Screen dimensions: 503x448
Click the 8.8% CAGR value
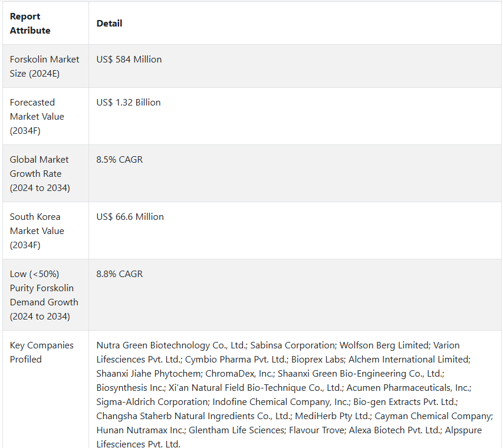coord(119,274)
